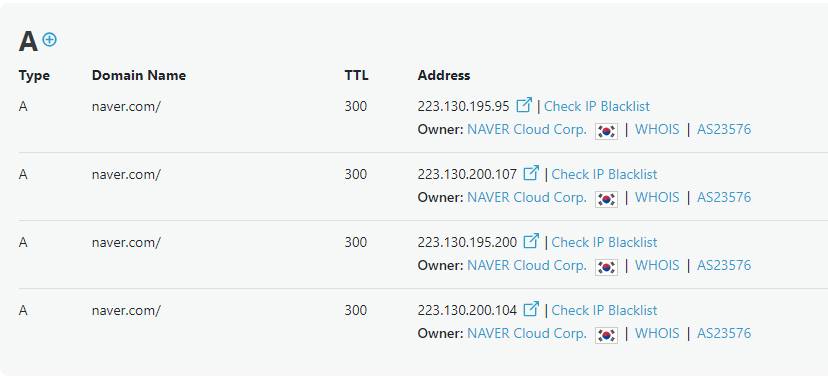Open WHOIS link for 223.130.200.107

coord(657,198)
